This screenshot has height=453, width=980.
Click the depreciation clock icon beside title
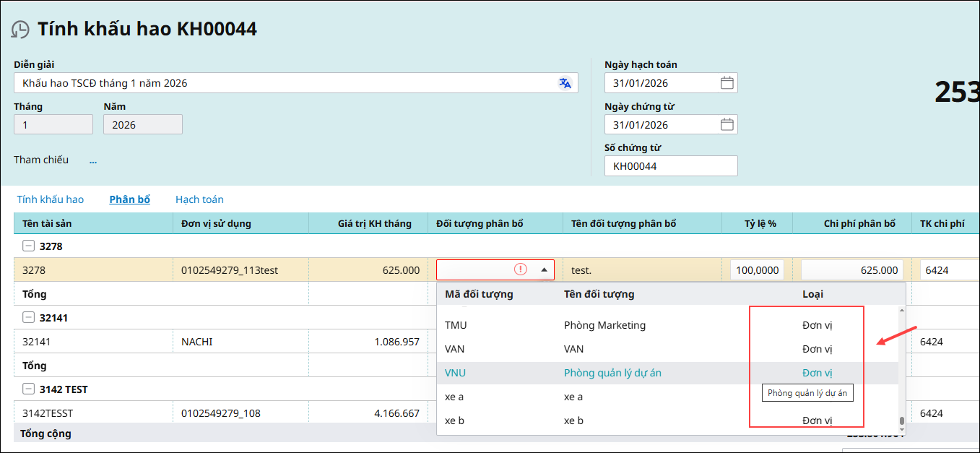pos(20,30)
